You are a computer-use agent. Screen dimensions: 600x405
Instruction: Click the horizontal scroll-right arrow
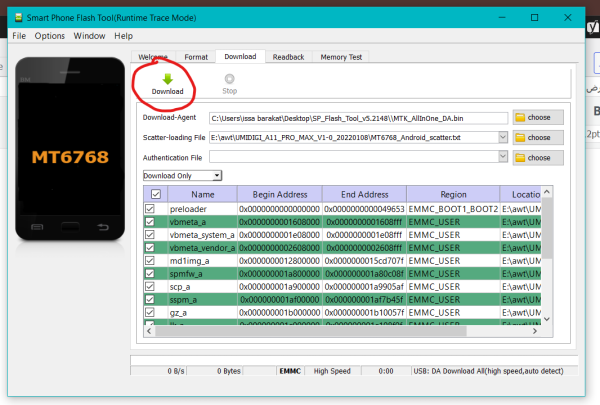(535, 331)
